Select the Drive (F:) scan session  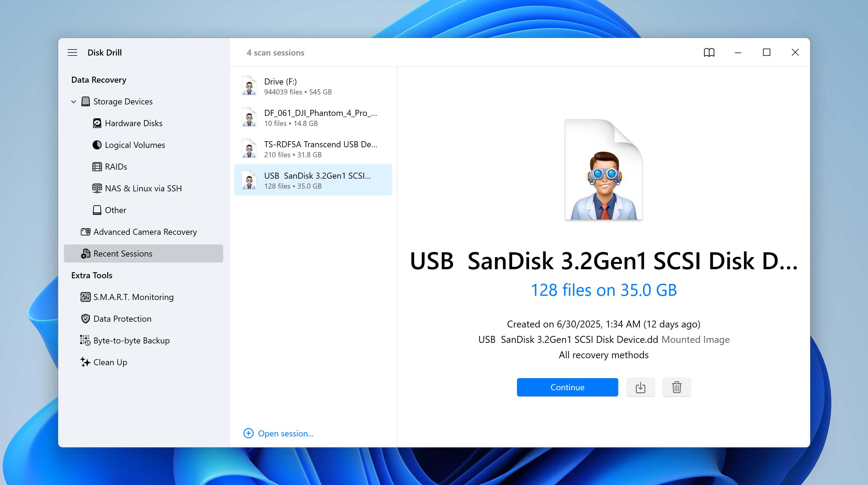click(313, 86)
